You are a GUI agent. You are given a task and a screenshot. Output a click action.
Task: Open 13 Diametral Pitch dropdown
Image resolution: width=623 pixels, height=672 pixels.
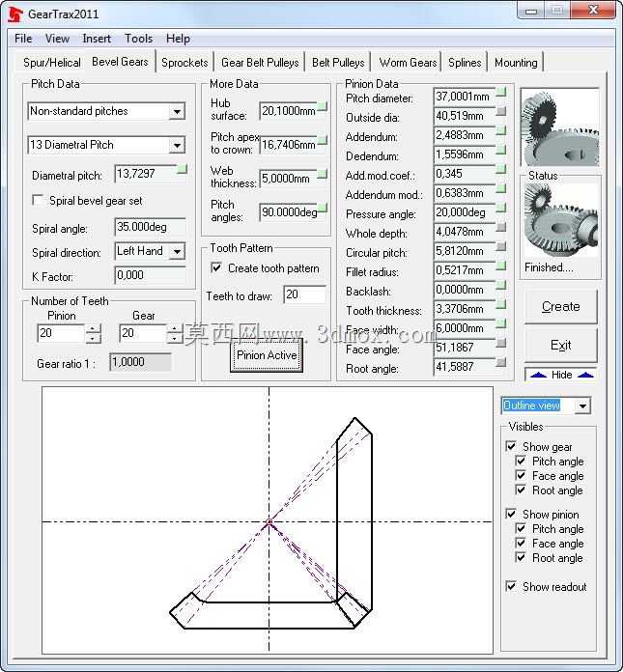(177, 146)
